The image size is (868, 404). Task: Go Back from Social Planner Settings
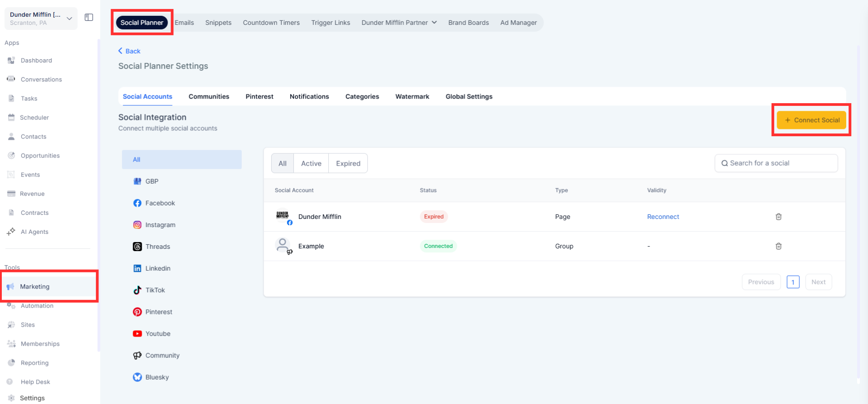129,51
